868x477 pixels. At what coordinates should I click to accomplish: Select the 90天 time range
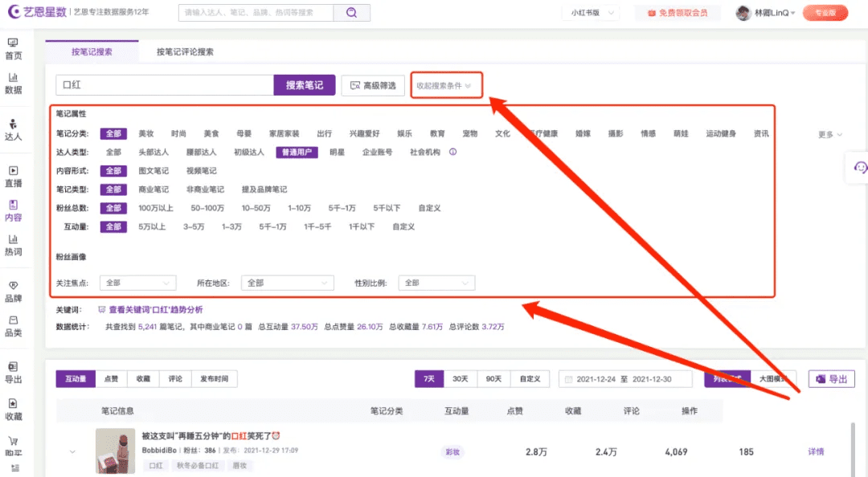point(493,379)
